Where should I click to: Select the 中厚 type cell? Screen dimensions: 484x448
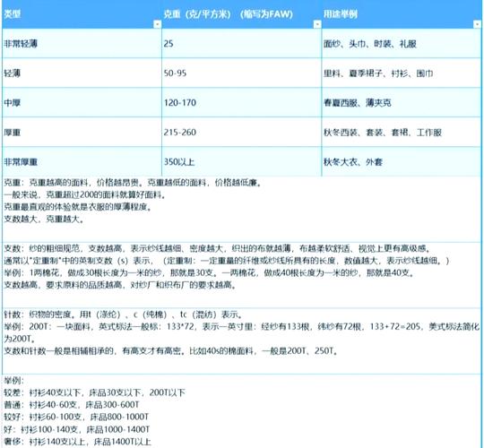82,102
